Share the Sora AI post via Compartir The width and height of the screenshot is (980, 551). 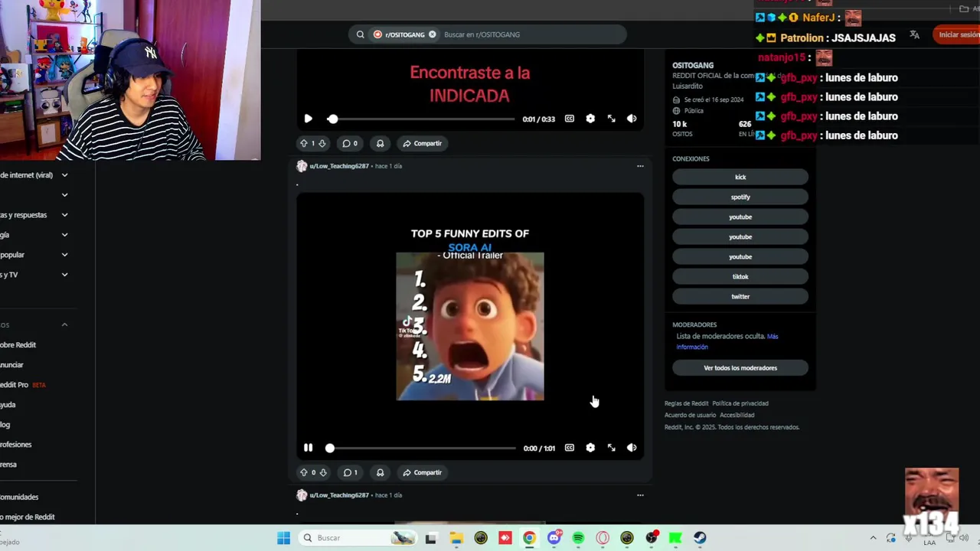(x=422, y=472)
